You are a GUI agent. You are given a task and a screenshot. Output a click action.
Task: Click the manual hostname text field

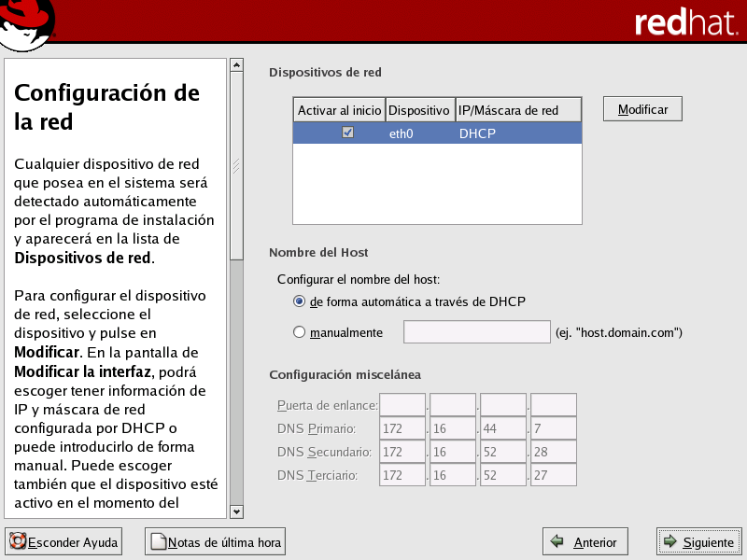click(x=476, y=332)
